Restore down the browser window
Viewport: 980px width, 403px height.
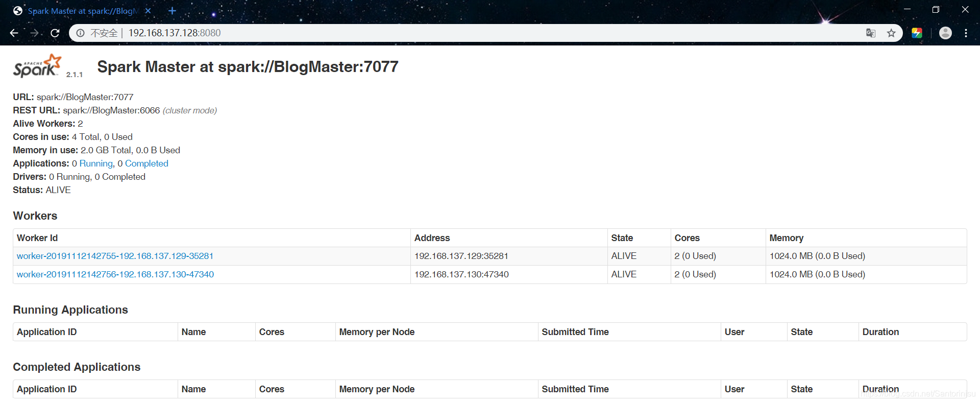(936, 10)
